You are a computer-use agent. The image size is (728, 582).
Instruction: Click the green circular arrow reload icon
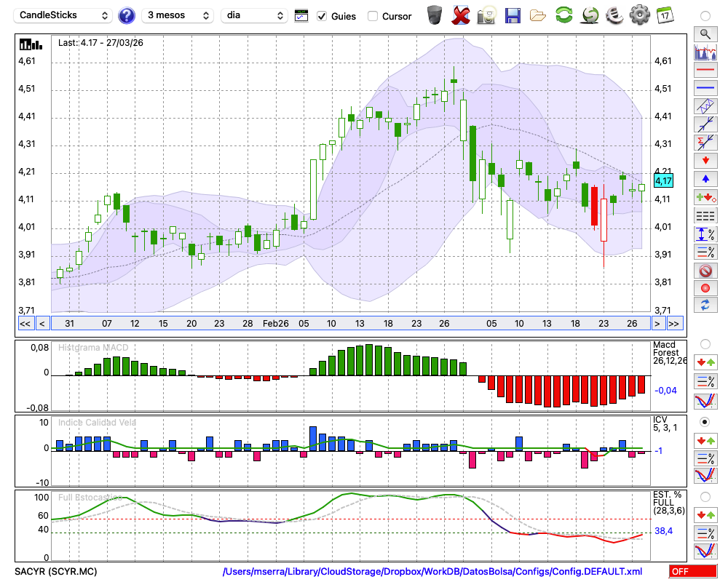tap(590, 15)
